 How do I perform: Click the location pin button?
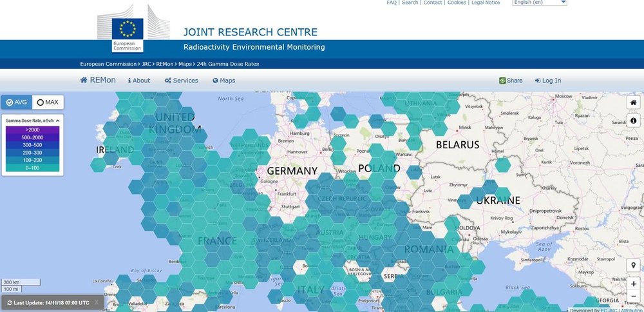tap(633, 266)
